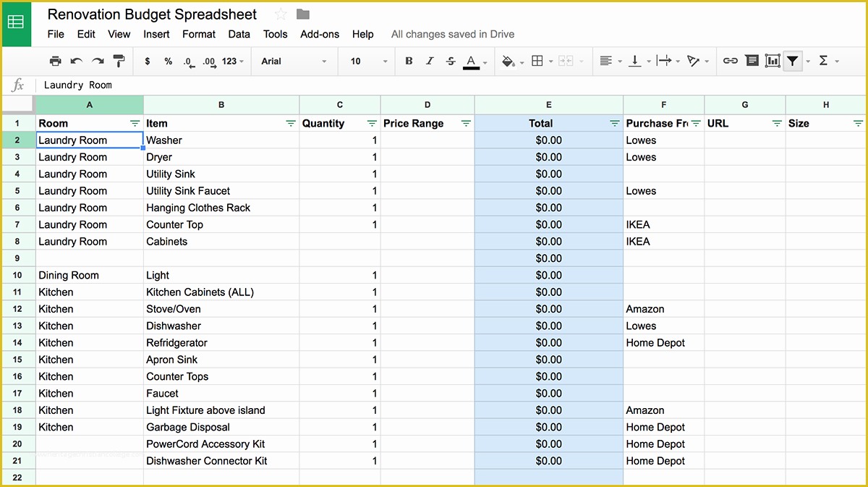868x487 pixels.
Task: Insert a link
Action: click(731, 62)
